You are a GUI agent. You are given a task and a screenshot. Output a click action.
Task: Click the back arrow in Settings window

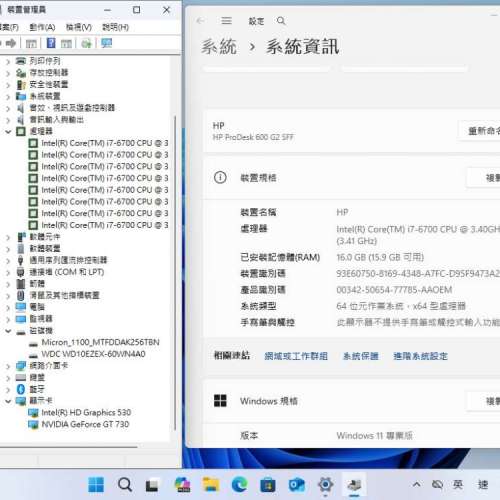(x=200, y=21)
